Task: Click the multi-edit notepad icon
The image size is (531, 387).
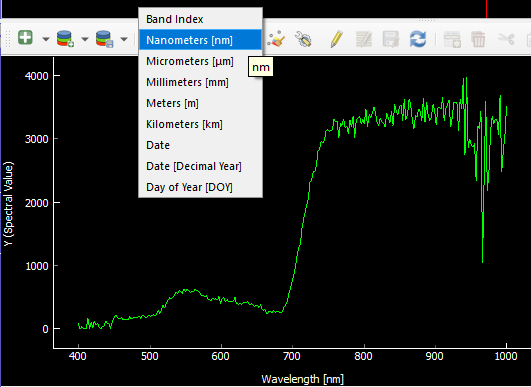Action: 364,39
